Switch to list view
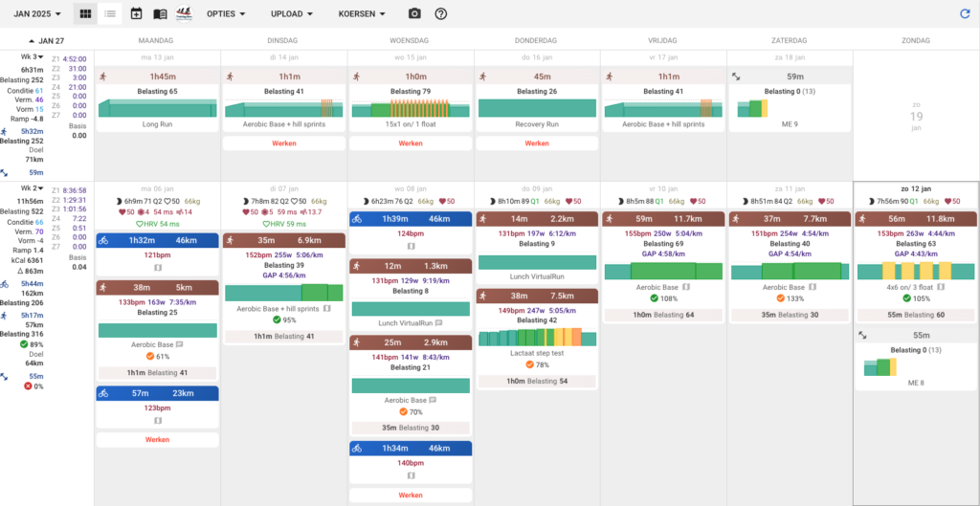Image resolution: width=980 pixels, height=506 pixels. pos(110,14)
